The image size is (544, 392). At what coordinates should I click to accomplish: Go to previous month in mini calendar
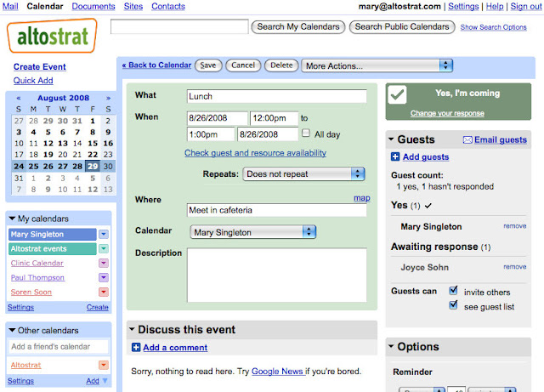(19, 99)
